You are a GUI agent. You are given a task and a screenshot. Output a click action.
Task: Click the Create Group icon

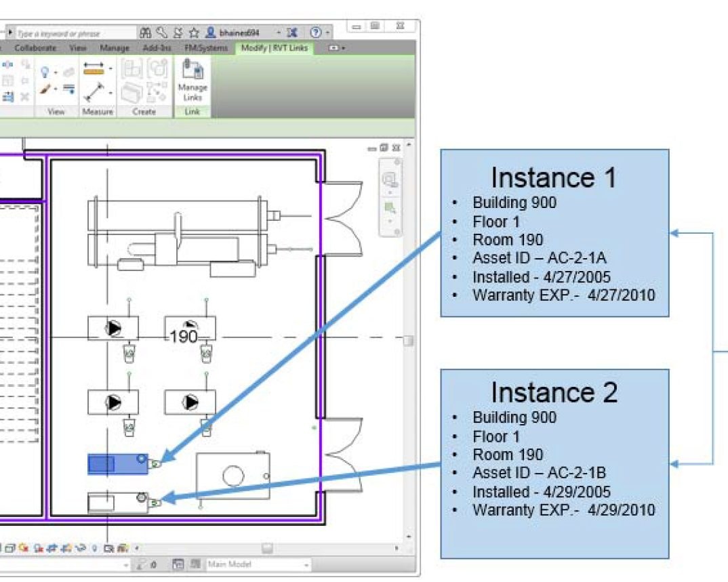(x=157, y=69)
